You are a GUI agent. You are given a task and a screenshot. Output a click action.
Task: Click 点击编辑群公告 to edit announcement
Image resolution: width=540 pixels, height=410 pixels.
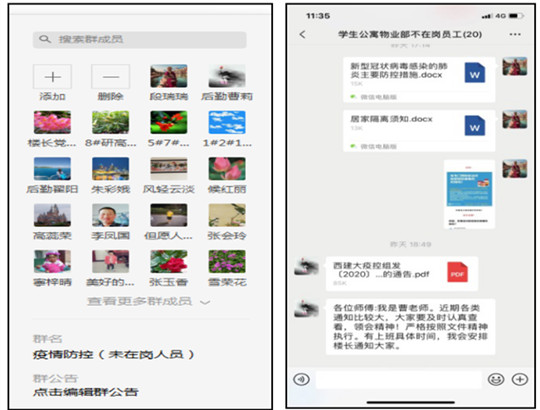(x=86, y=392)
